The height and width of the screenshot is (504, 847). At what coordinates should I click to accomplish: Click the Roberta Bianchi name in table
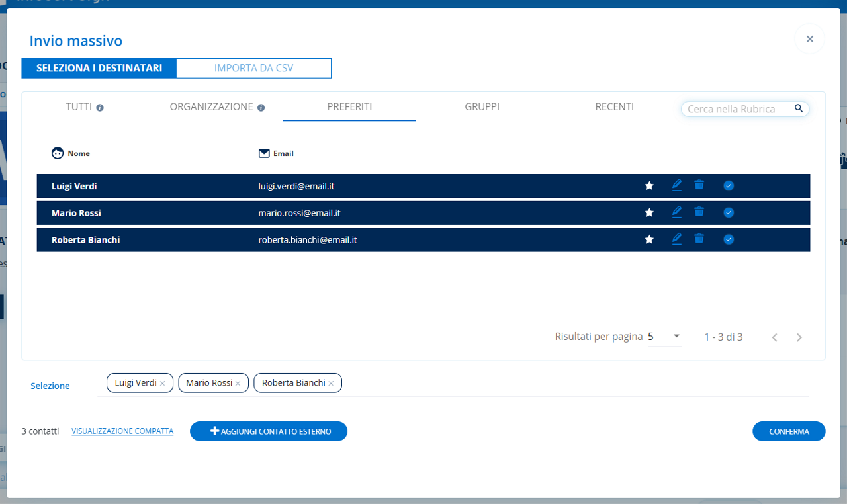pyautogui.click(x=86, y=240)
